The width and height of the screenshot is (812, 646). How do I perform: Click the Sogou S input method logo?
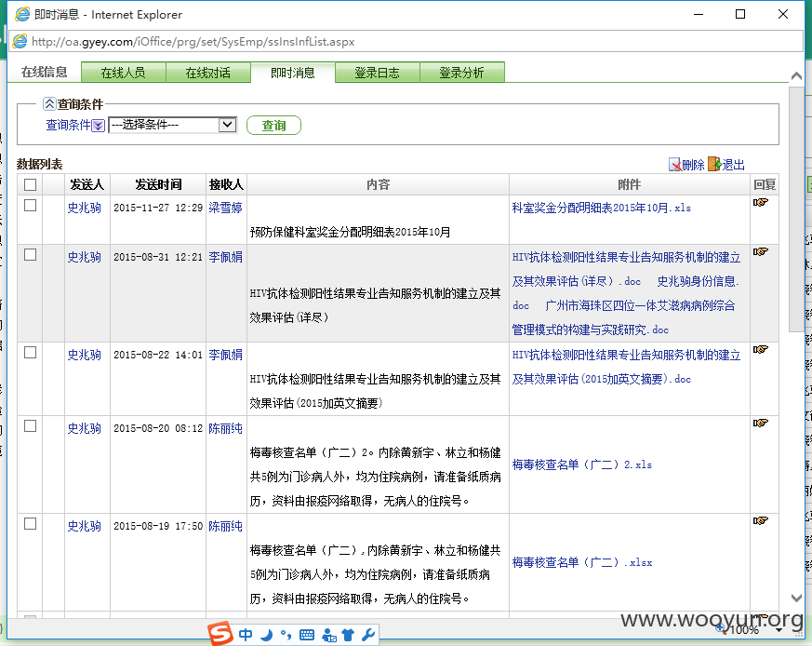(x=220, y=634)
